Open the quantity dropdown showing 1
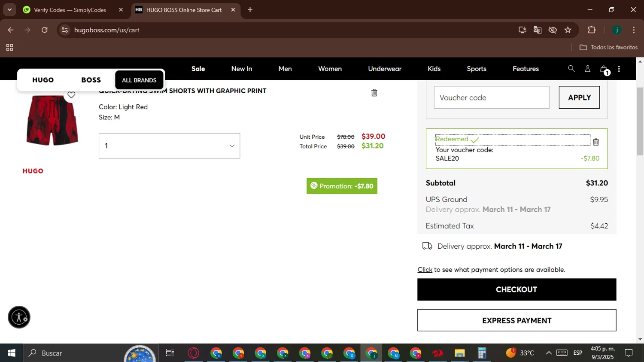This screenshot has width=644, height=362. [x=169, y=146]
